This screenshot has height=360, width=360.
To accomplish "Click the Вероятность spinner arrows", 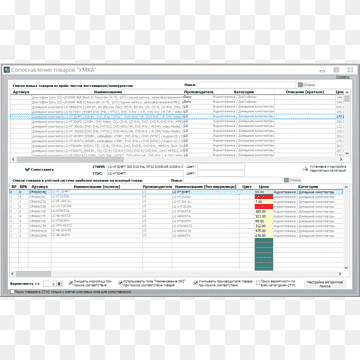I will pyautogui.click(x=60, y=284).
